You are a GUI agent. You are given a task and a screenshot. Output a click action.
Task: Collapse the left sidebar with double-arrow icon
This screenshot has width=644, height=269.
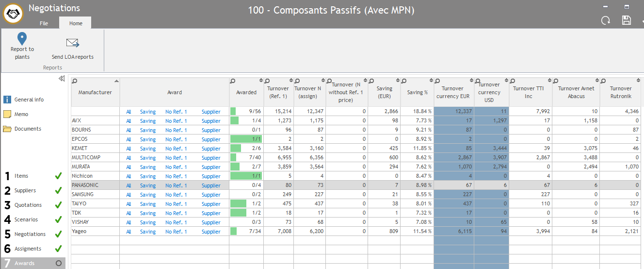click(x=62, y=79)
